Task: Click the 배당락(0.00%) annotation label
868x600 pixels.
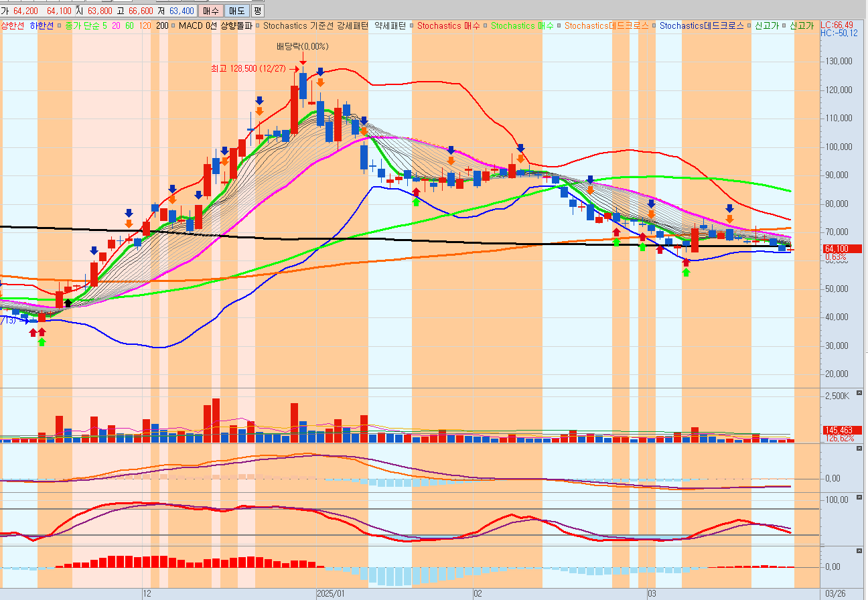Action: 302,46
